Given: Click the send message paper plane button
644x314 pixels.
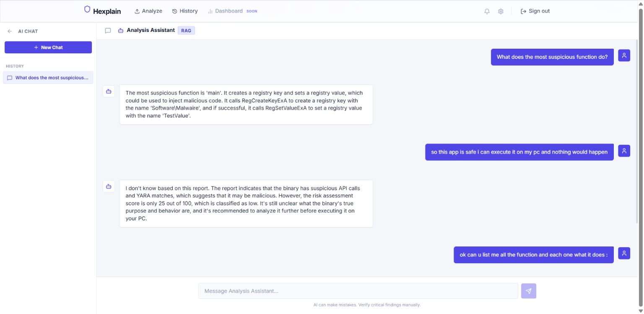Looking at the screenshot, I should pyautogui.click(x=529, y=291).
